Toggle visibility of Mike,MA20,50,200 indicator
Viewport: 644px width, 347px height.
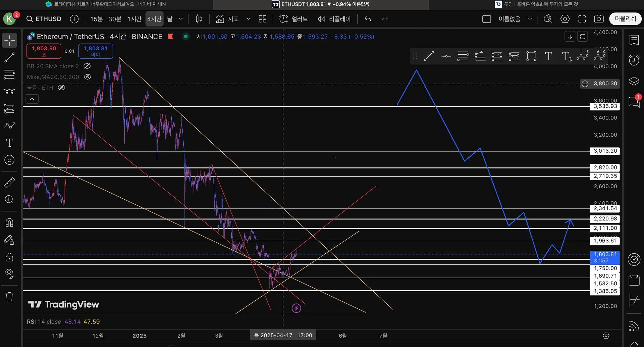88,77
